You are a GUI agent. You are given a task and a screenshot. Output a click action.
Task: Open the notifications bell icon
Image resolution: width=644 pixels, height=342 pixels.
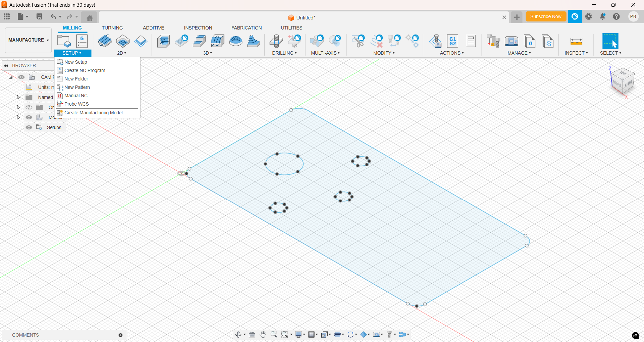602,16
